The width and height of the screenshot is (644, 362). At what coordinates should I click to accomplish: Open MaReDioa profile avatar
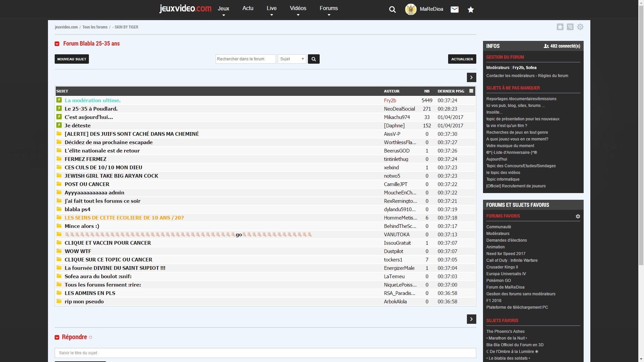coord(411,9)
